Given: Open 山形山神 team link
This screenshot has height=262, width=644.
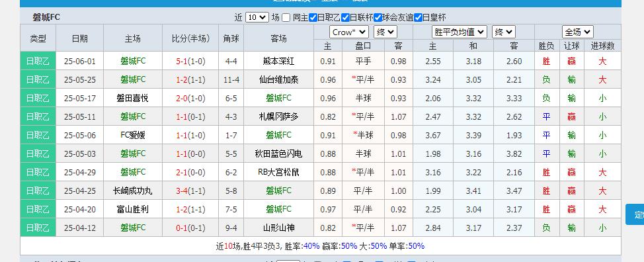Looking at the screenshot, I should pyautogui.click(x=278, y=228).
